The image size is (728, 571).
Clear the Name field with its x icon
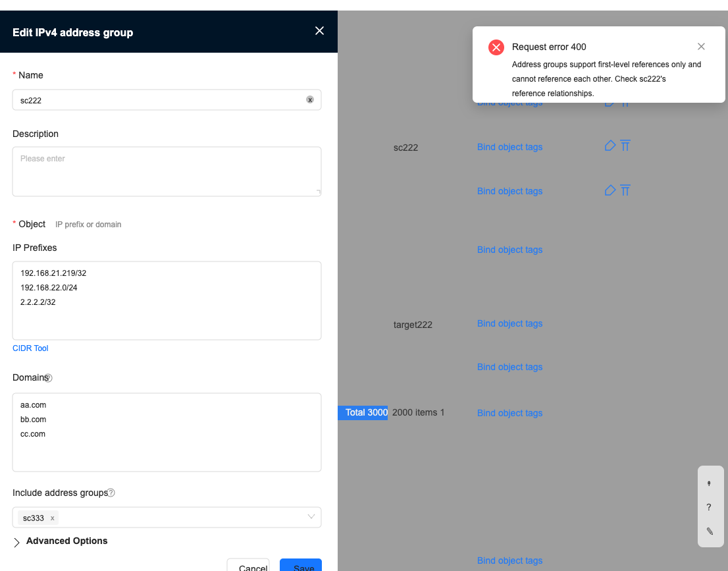pyautogui.click(x=309, y=99)
